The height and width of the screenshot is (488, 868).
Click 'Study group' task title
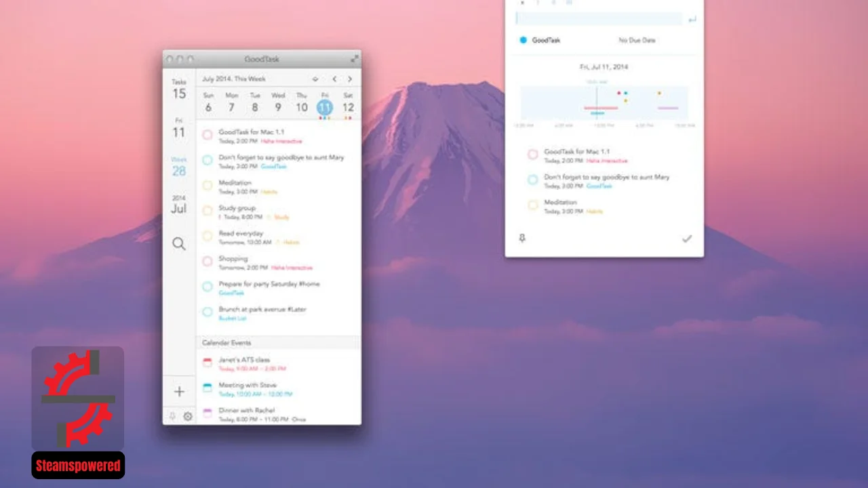pyautogui.click(x=237, y=208)
